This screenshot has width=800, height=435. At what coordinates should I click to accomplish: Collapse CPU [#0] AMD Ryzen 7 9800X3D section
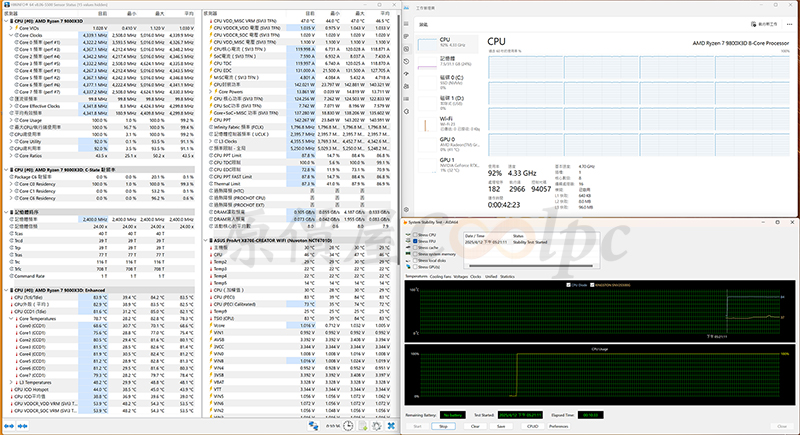[4, 21]
